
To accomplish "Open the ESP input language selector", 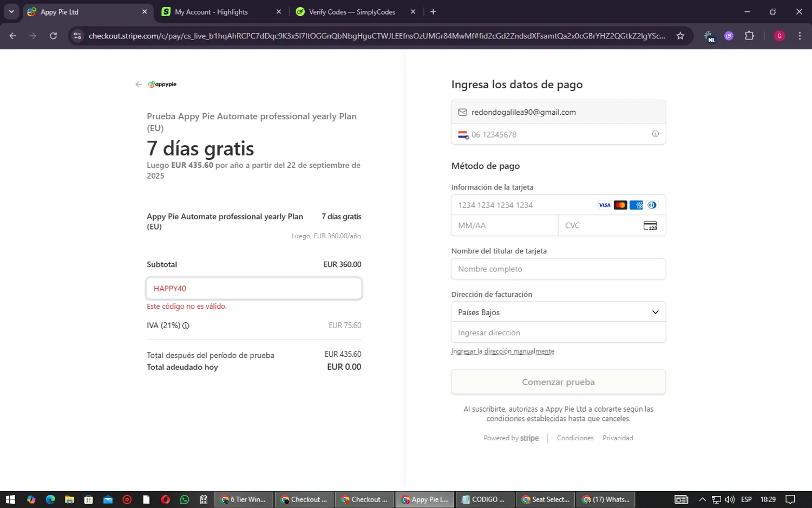I will pyautogui.click(x=746, y=500).
